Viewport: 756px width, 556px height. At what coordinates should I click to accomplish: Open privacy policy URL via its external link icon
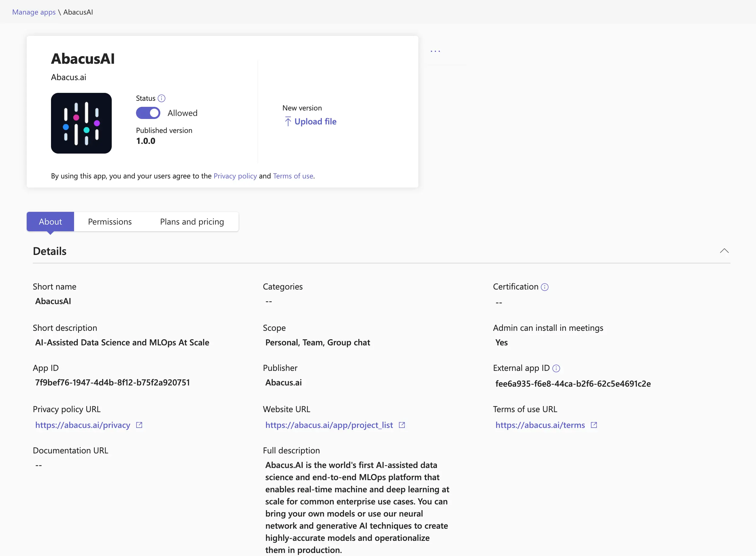pos(139,425)
